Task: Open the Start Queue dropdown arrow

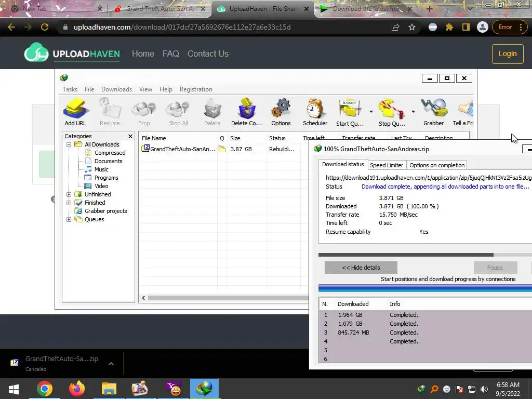Action: 371,112
